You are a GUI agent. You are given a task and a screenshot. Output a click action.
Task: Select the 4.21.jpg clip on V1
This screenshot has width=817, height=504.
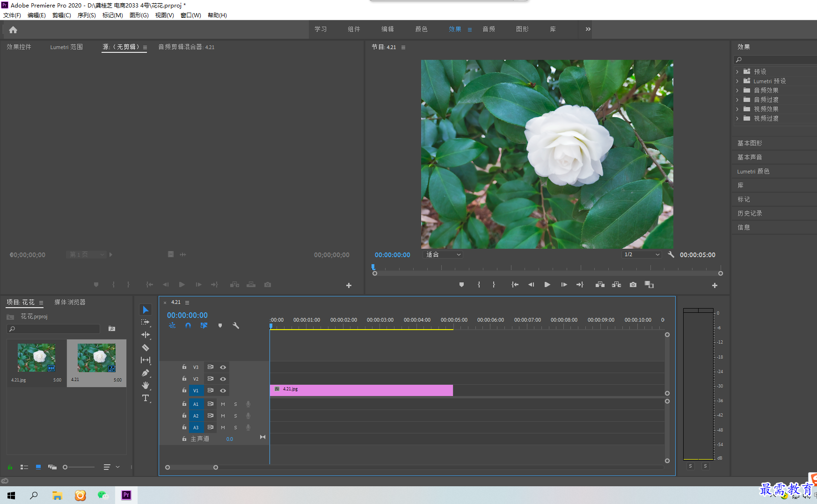[361, 390]
